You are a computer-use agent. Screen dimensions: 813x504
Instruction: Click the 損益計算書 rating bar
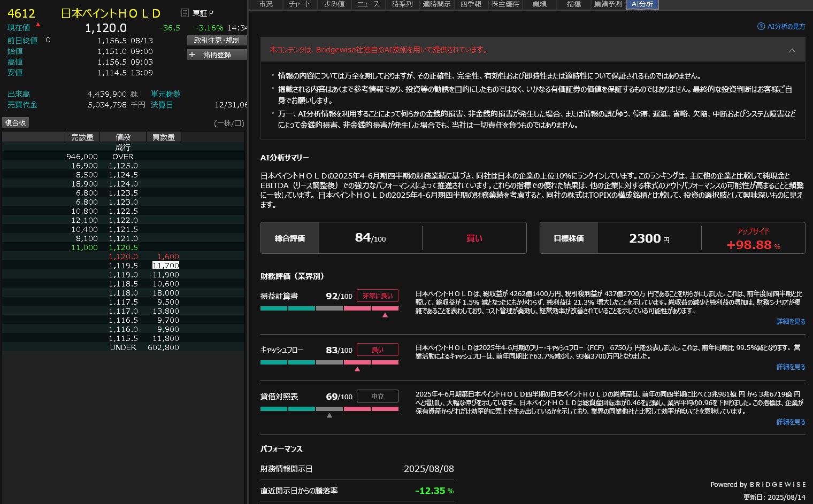pyautogui.click(x=329, y=308)
